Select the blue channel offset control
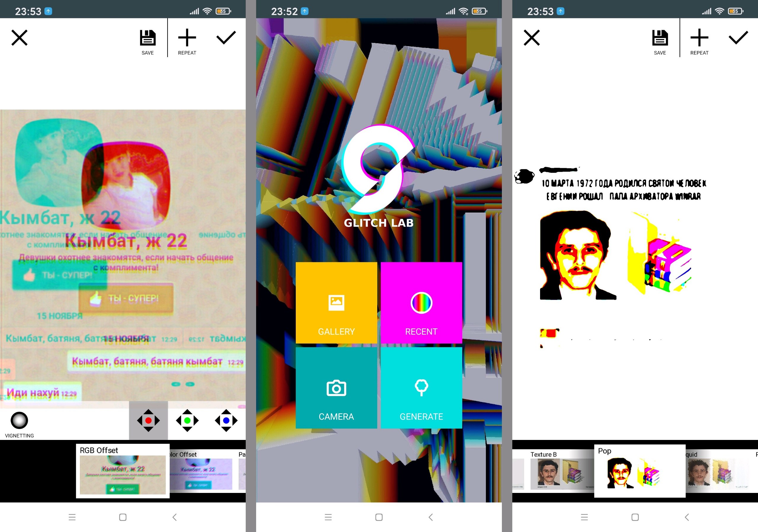This screenshot has width=758, height=532. click(x=226, y=420)
